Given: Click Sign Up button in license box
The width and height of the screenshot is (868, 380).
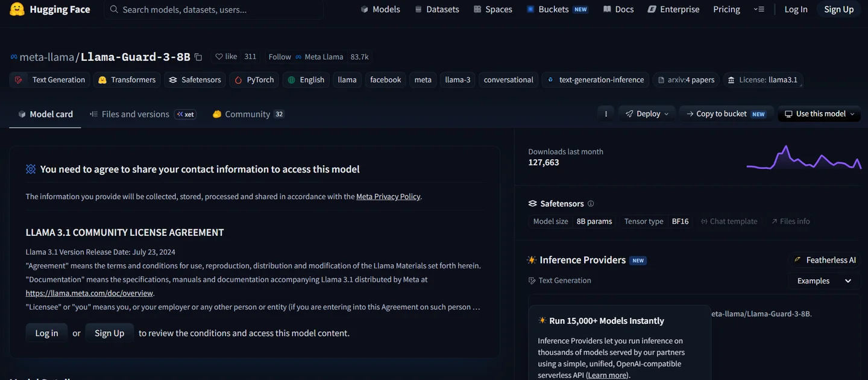Looking at the screenshot, I should coord(109,333).
